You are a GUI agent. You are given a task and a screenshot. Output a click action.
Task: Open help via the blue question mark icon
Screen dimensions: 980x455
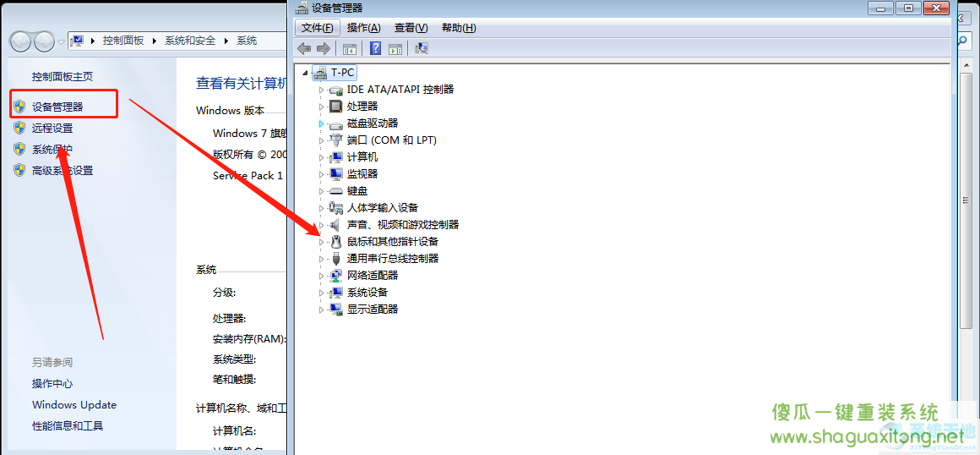[376, 48]
